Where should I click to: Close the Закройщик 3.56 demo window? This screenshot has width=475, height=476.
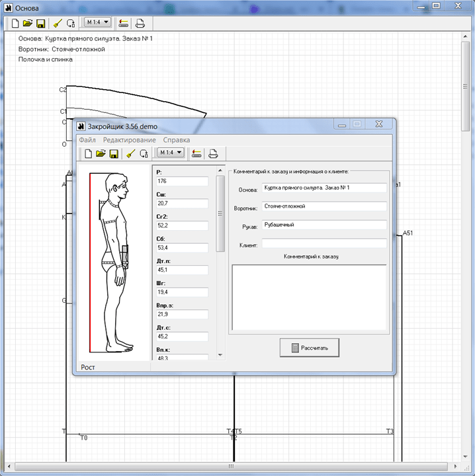379,124
